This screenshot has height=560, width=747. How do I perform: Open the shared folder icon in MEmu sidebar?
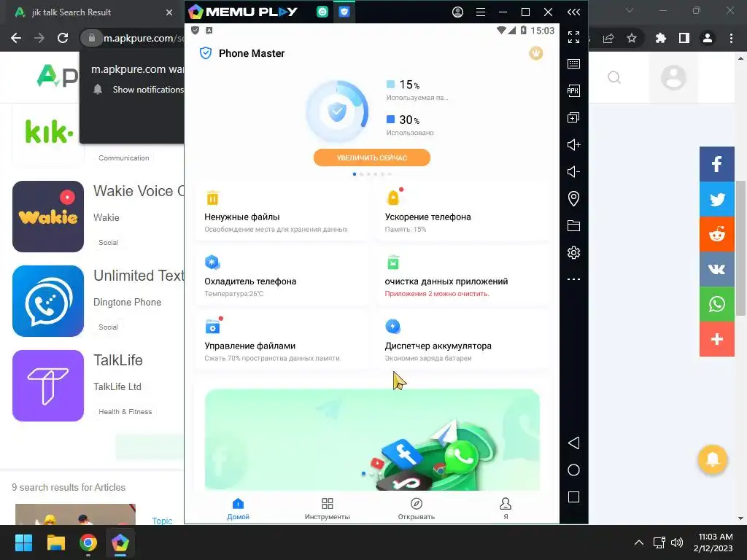(573, 226)
